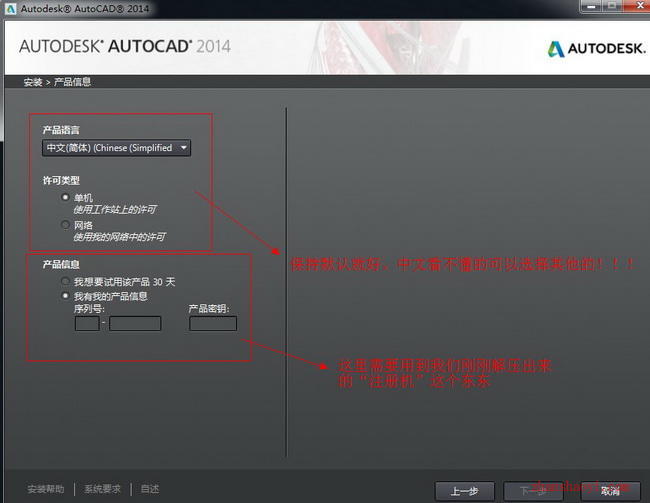The image size is (650, 503).
Task: Open the 安装帮助 installation help link
Action: [46, 489]
